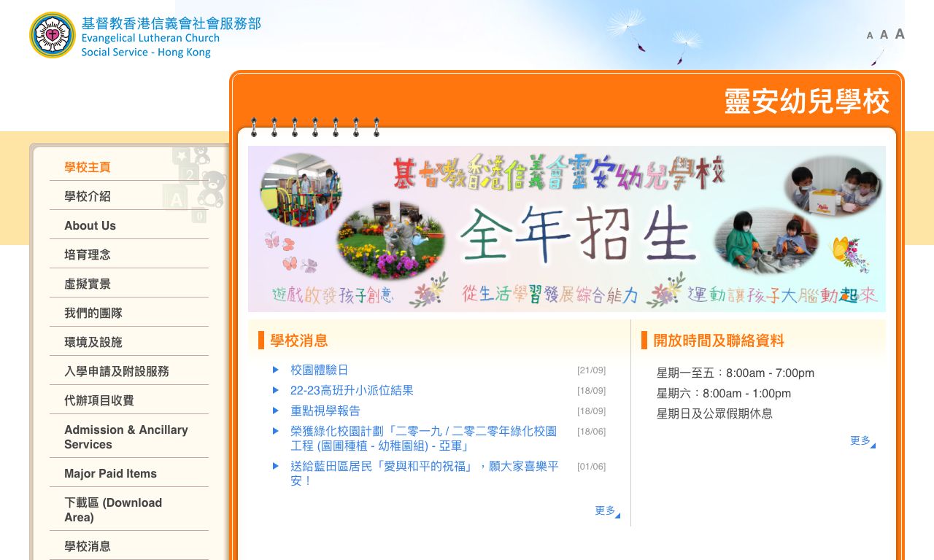Open 虛擬實景 menu item

click(x=88, y=284)
